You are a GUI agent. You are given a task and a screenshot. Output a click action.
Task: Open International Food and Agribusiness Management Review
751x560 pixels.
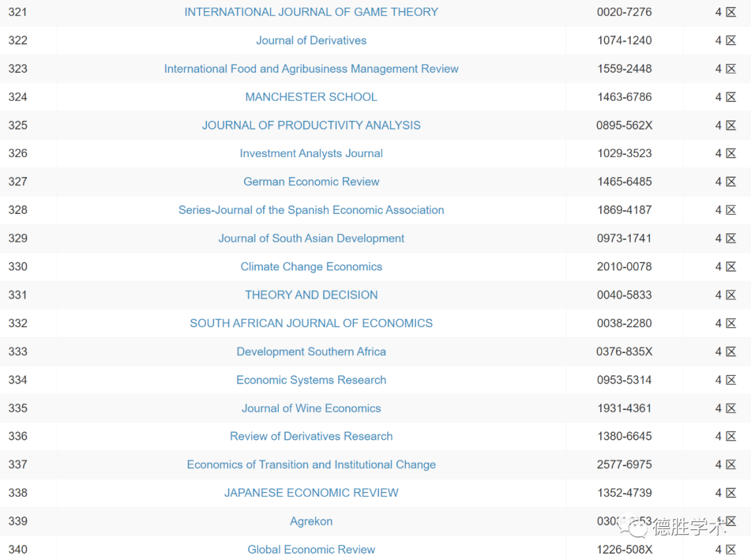coord(312,69)
